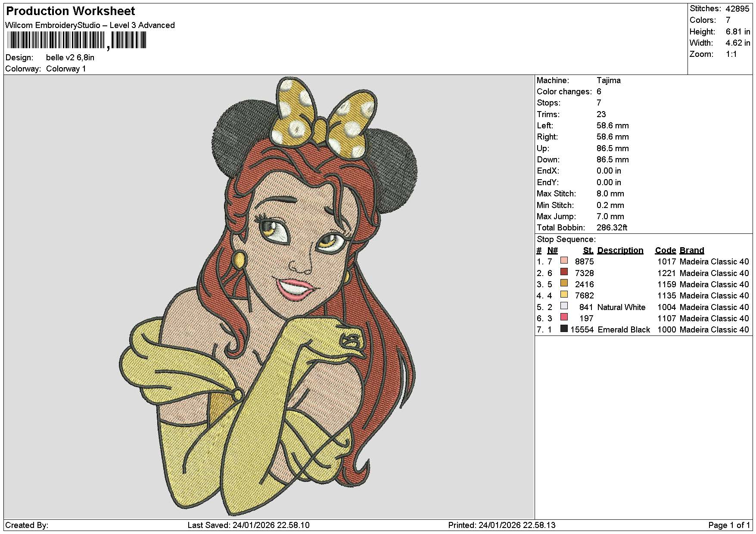Click the 'Left:' label

[x=545, y=125]
